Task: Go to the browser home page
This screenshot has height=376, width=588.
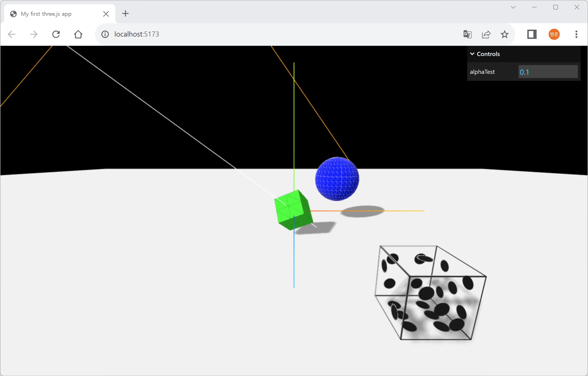Action: click(78, 34)
